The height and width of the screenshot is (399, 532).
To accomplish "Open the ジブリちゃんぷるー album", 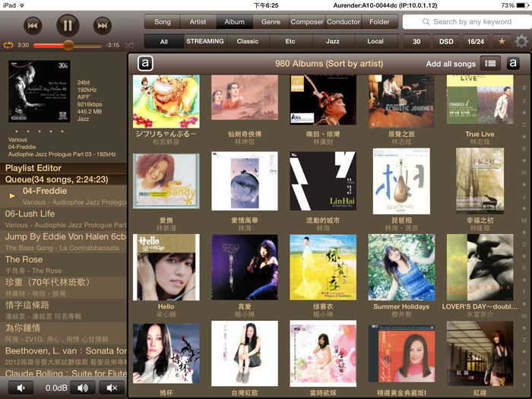I will (166, 101).
